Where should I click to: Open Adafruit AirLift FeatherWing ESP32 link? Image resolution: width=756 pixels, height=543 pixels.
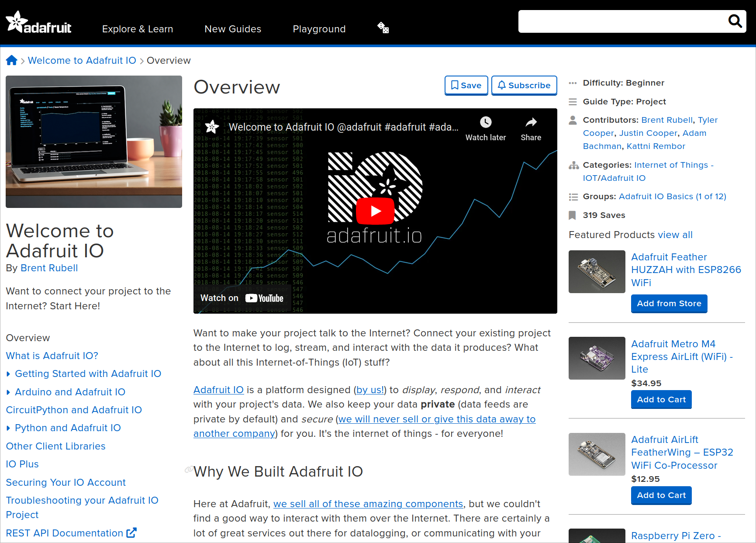[682, 452]
